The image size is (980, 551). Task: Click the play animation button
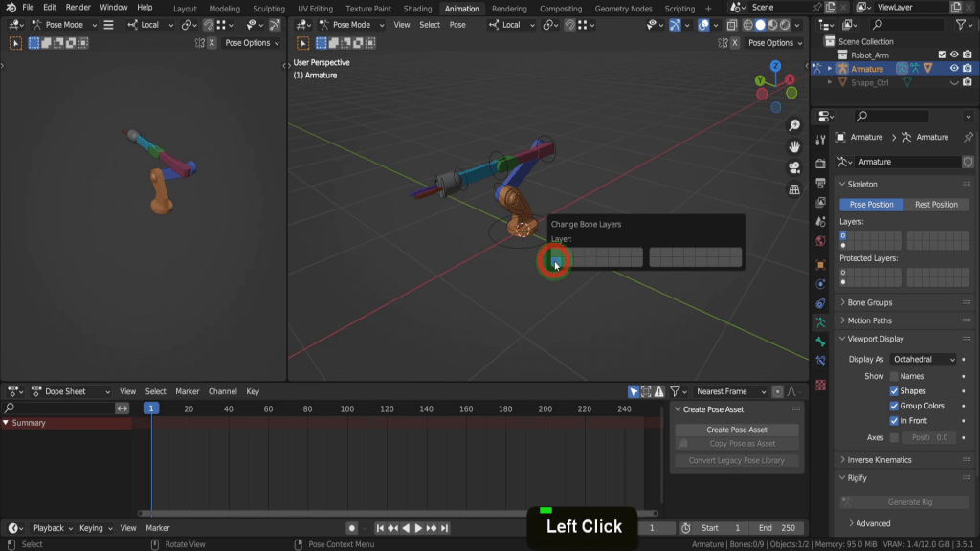pyautogui.click(x=418, y=528)
